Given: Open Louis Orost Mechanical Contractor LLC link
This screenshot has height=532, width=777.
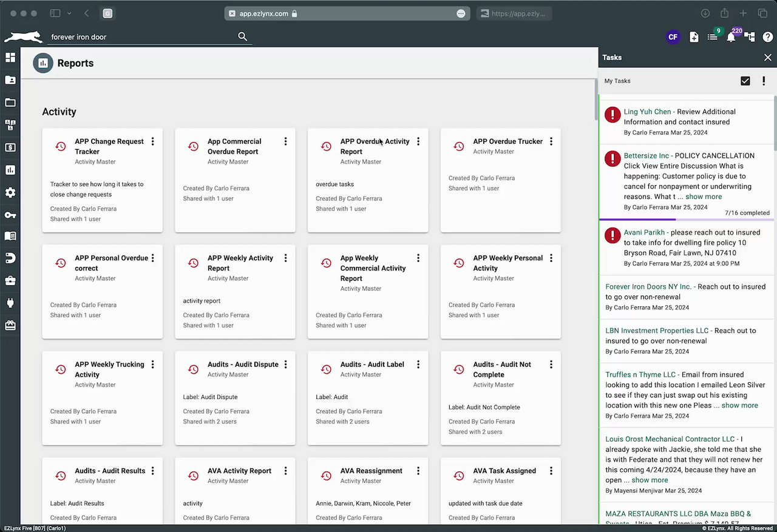Looking at the screenshot, I should 670,439.
